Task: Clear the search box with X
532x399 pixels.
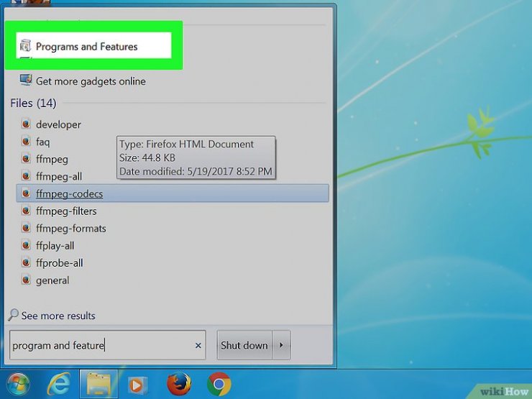Action: click(x=198, y=345)
